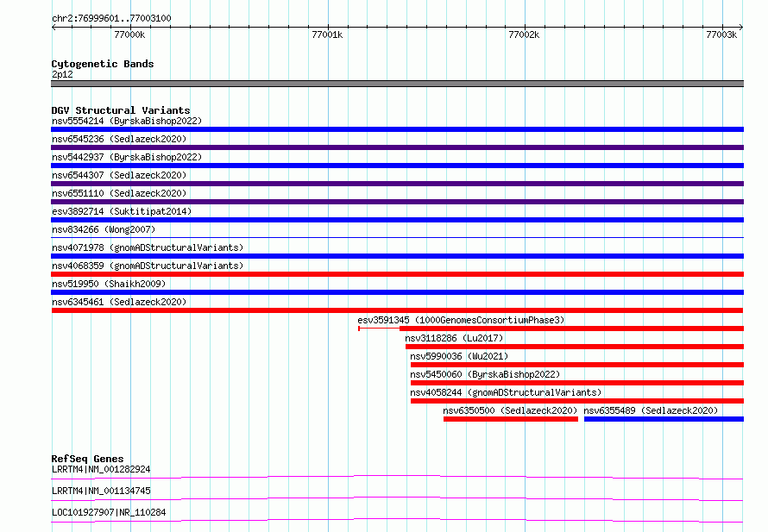Click the nsv6544307 (Sedlazeck2020) label
768x532 pixels.
[x=119, y=175]
